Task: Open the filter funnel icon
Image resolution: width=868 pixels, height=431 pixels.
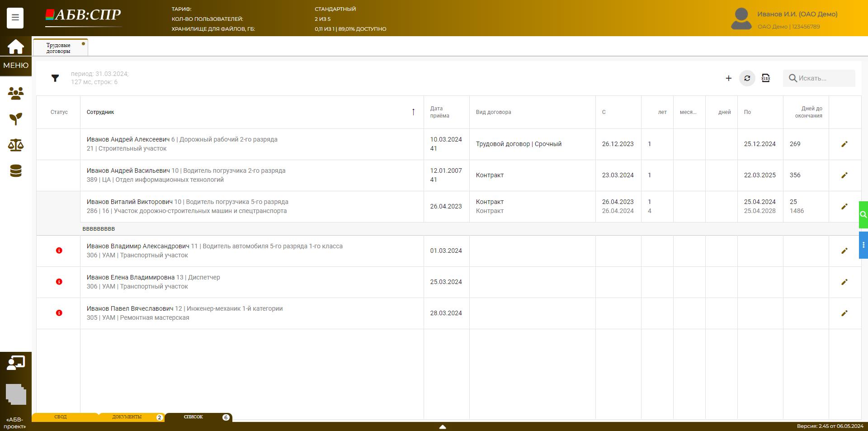Action: point(55,78)
